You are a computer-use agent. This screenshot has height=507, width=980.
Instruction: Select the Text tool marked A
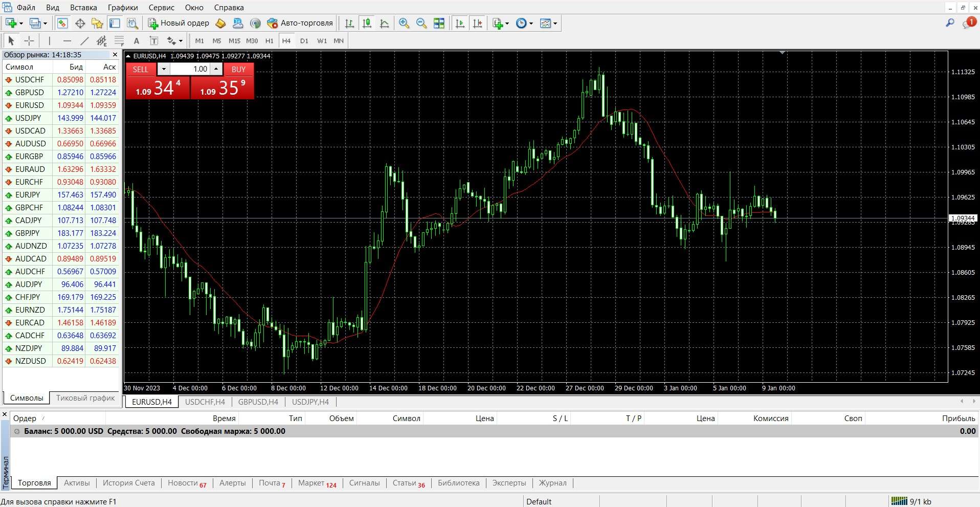[136, 41]
